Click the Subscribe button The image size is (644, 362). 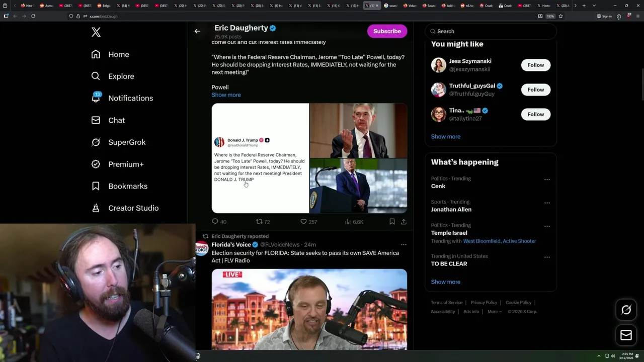[387, 31]
